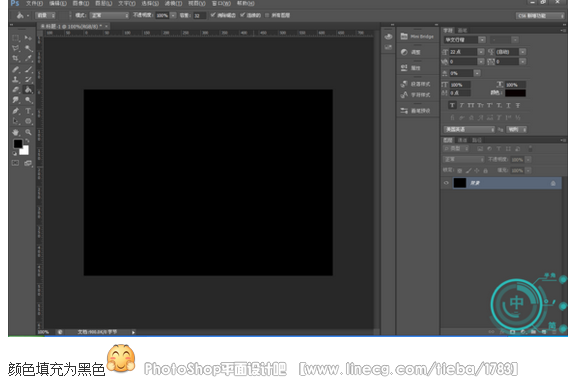Screen dimensions: 568x386
Task: Open the 前景 fill source dropdown
Action: [45, 15]
